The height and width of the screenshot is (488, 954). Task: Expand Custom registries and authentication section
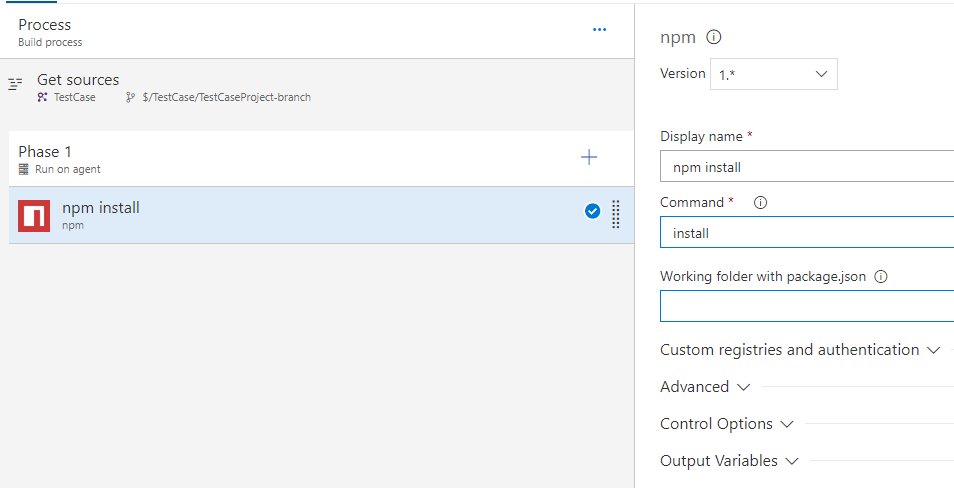pos(800,350)
